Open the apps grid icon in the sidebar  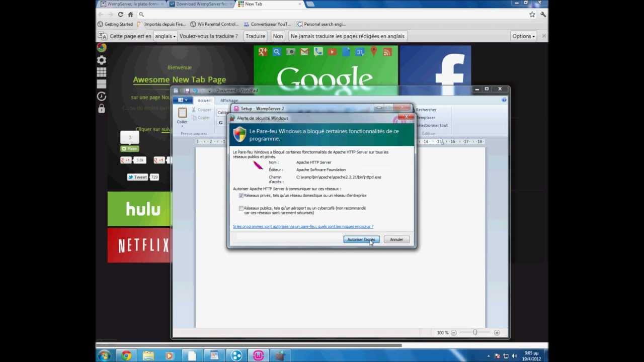(102, 72)
